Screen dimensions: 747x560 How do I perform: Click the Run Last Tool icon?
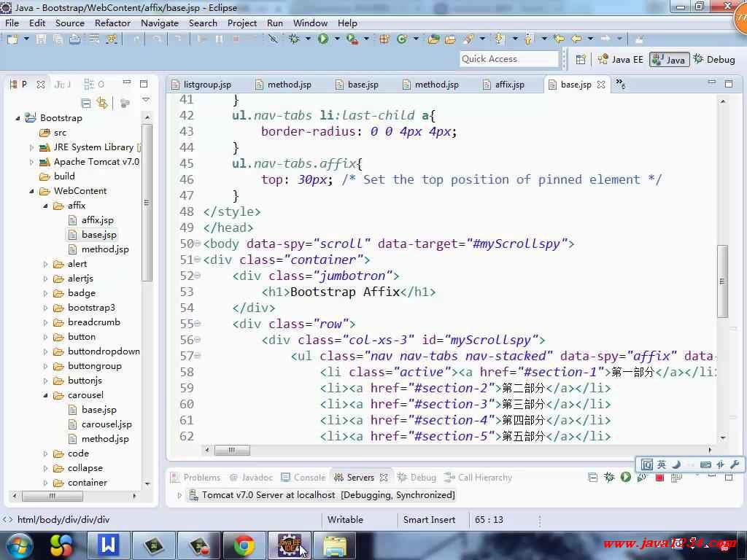click(352, 39)
